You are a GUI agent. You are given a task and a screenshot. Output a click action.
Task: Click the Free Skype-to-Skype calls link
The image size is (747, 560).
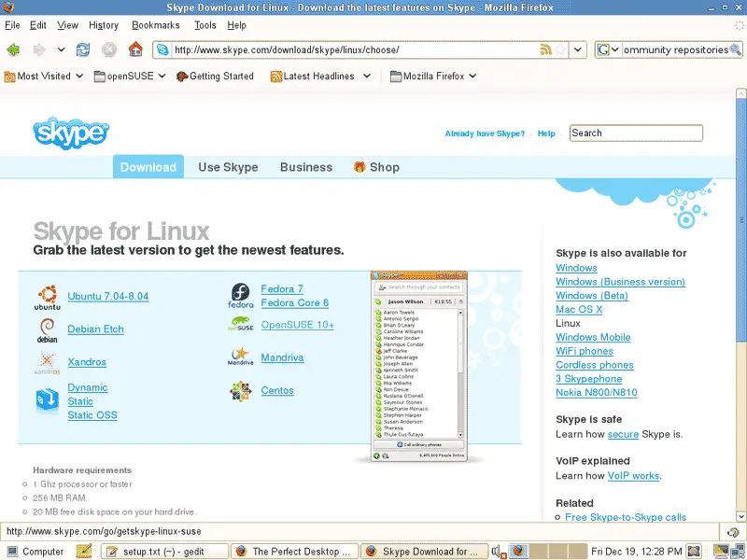[626, 517]
